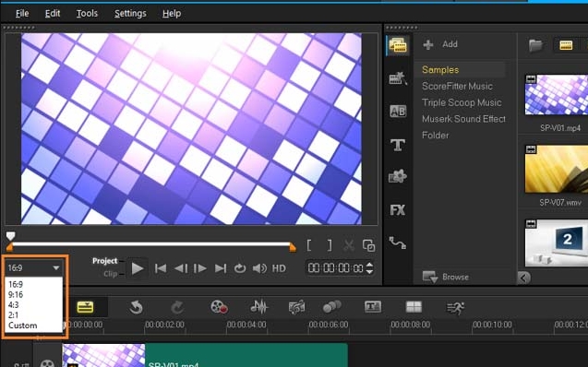Open the Help menu
The width and height of the screenshot is (588, 367).
pos(172,14)
